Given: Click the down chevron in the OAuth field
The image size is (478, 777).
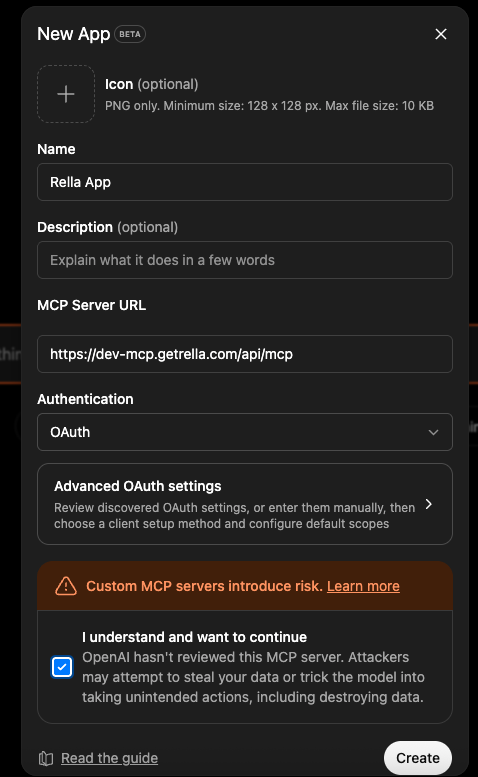Looking at the screenshot, I should pos(433,432).
